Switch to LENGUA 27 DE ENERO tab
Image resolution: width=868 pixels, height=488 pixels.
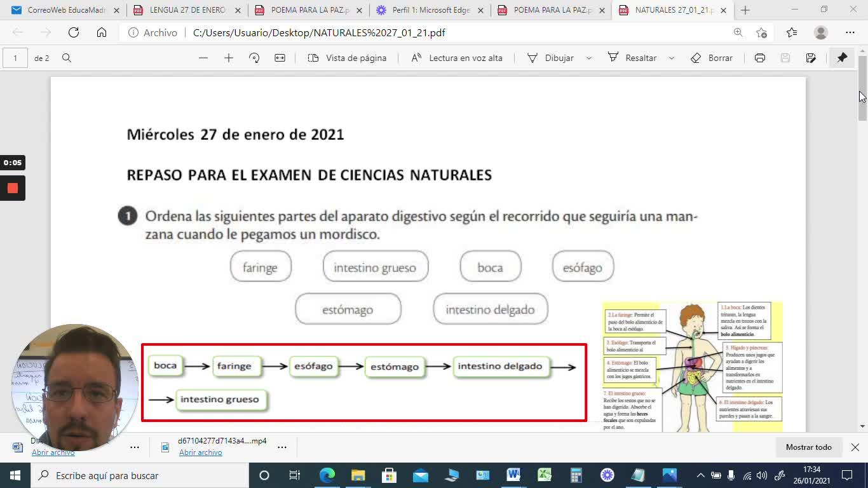187,10
